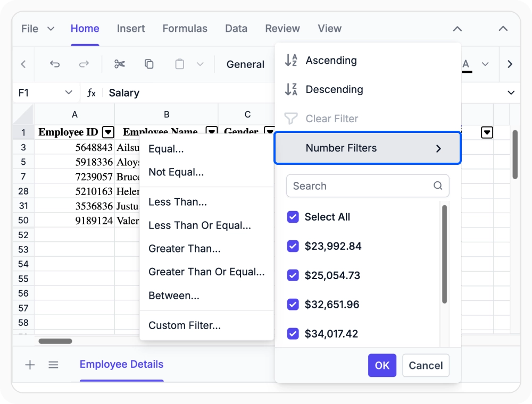
Task: Open the font color dropdown arrow
Action: tap(485, 64)
